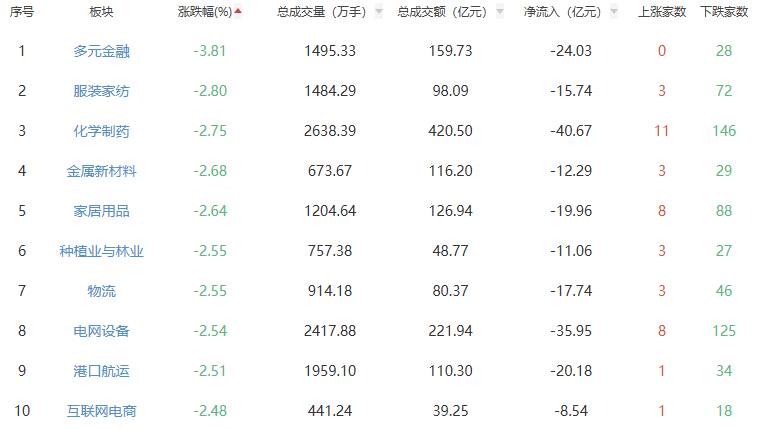
Task: Click sort arrow next to 总成交量 (万手)
Action: (x=379, y=13)
